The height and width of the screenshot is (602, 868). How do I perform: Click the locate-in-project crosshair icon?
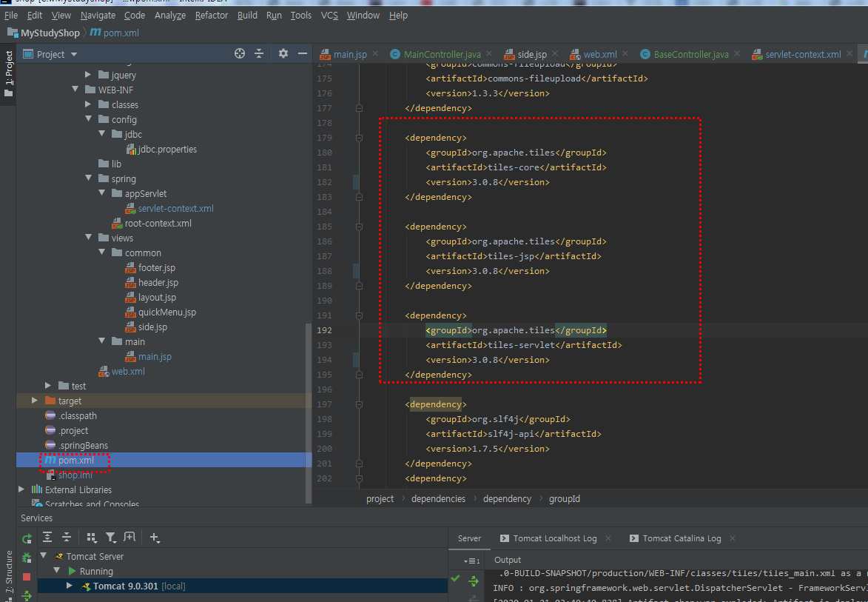coord(240,54)
